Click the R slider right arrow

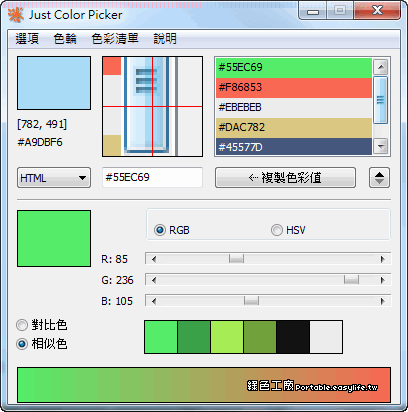[x=382, y=259]
